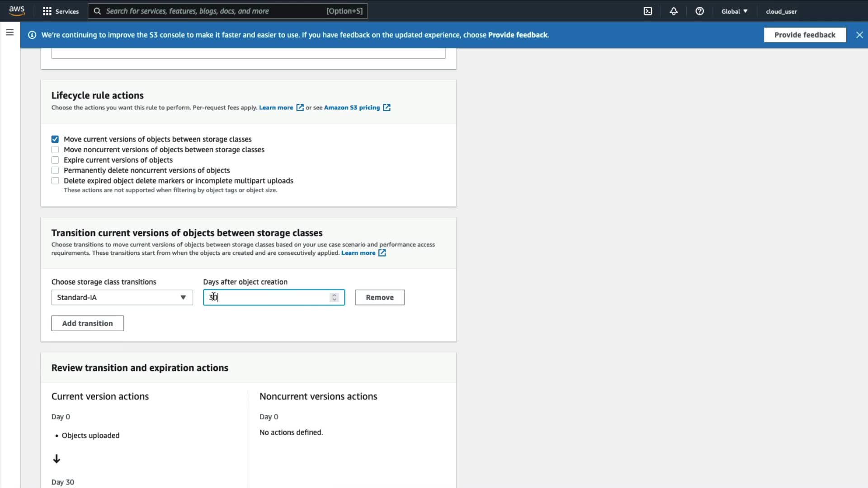Viewport: 868px width, 488px height.
Task: Check Permanently delete noncurrent versions of objects
Action: (x=55, y=170)
